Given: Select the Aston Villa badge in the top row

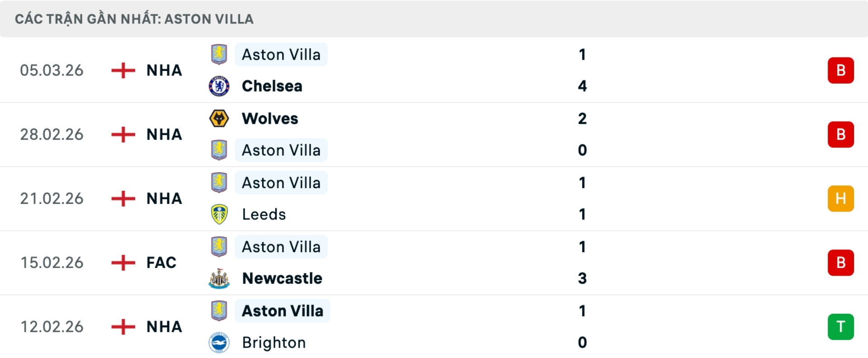Looking at the screenshot, I should [219, 54].
